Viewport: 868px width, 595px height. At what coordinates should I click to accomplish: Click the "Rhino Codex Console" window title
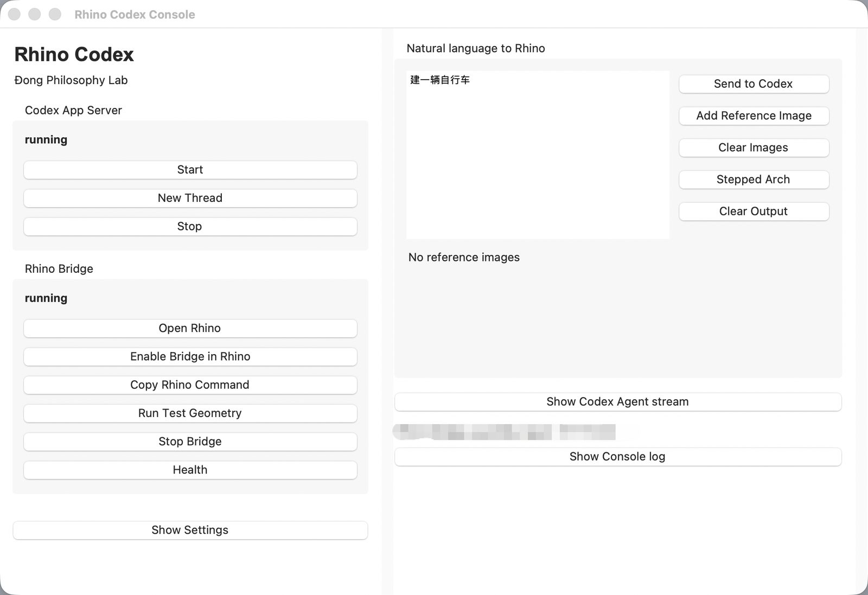click(x=135, y=15)
